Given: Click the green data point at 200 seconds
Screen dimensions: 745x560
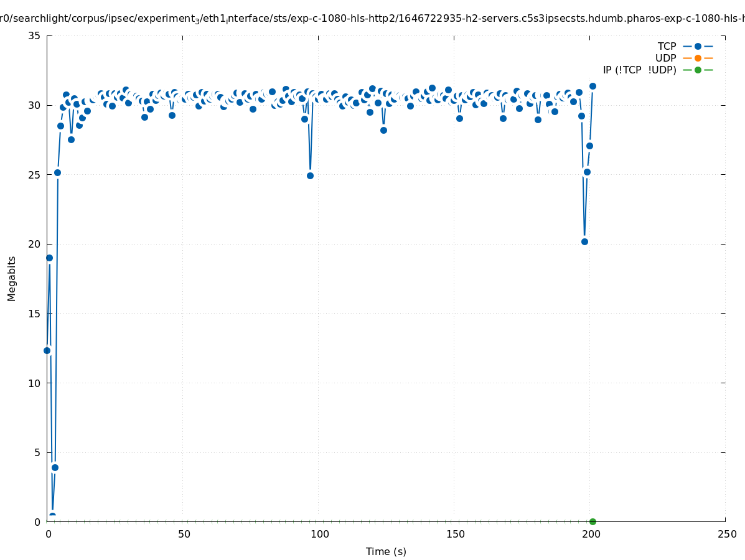Looking at the screenshot, I should click(x=593, y=521).
